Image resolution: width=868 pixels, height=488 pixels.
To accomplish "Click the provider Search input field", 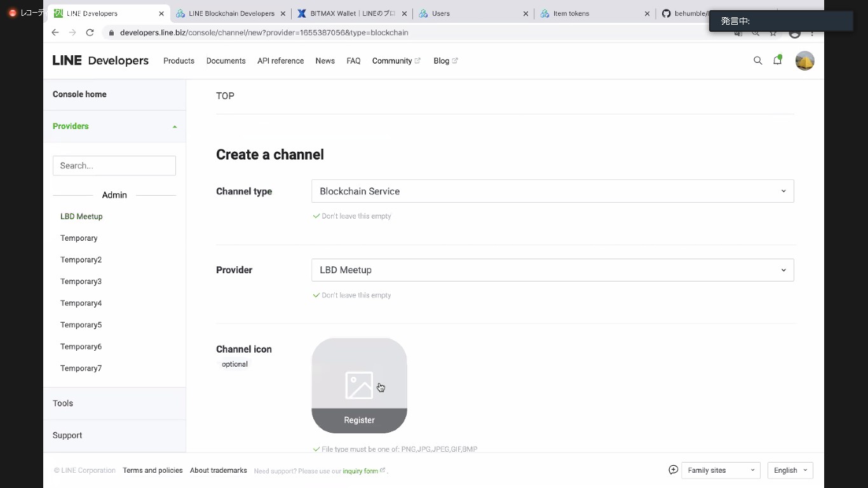I will click(x=114, y=166).
